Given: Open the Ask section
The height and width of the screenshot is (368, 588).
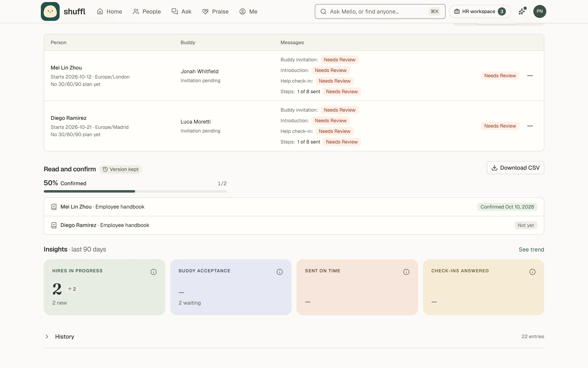Looking at the screenshot, I should [181, 11].
